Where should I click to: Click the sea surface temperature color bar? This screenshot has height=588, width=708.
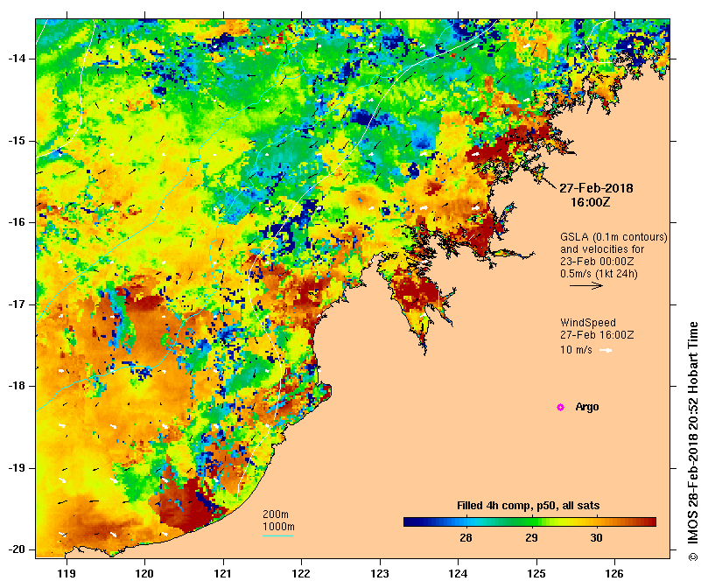(x=529, y=521)
